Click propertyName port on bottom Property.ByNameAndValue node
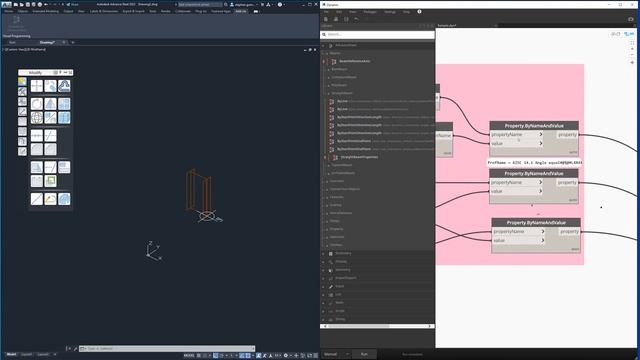Screen dimensions: 640x360 pyautogui.click(x=518, y=231)
